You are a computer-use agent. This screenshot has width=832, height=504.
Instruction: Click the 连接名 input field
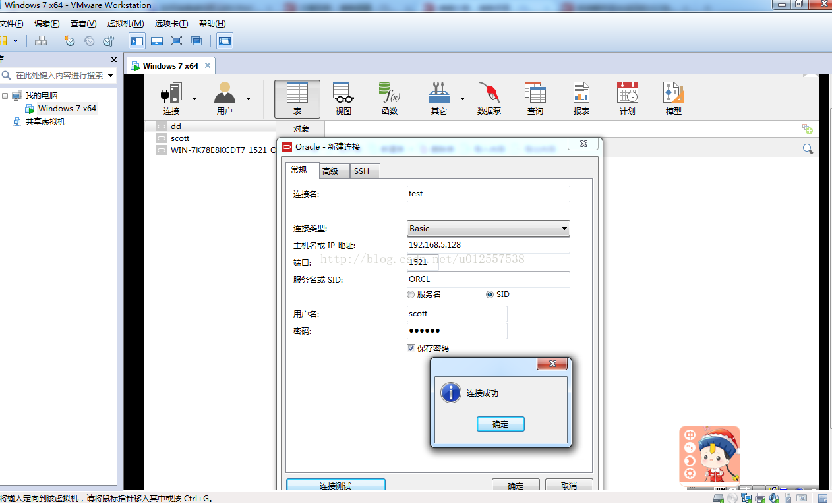(489, 194)
